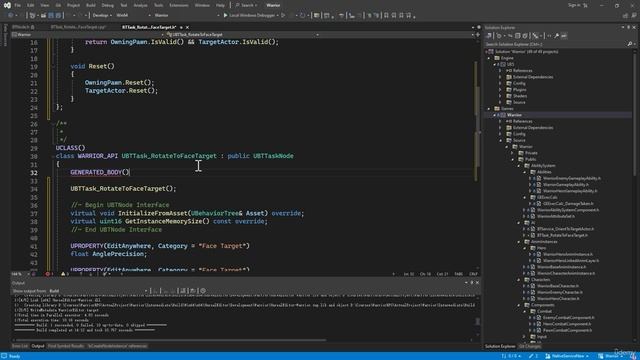Switch to the Git Changes tab
640x360 pixels.
pos(530,347)
